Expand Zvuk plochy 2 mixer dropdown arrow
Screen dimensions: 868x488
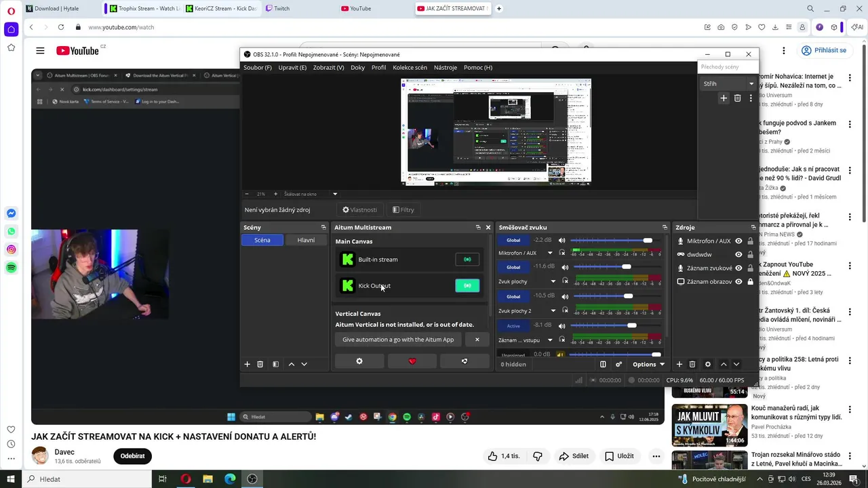coord(553,310)
